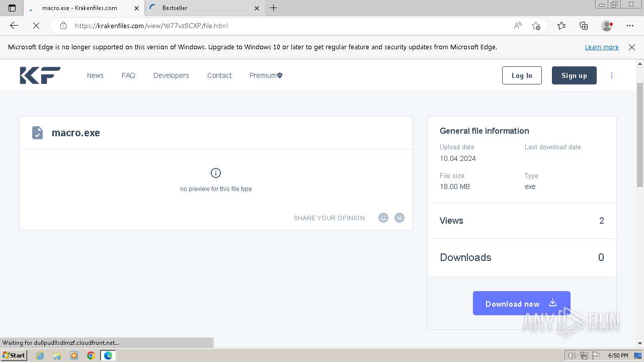Open the News page

click(95, 75)
